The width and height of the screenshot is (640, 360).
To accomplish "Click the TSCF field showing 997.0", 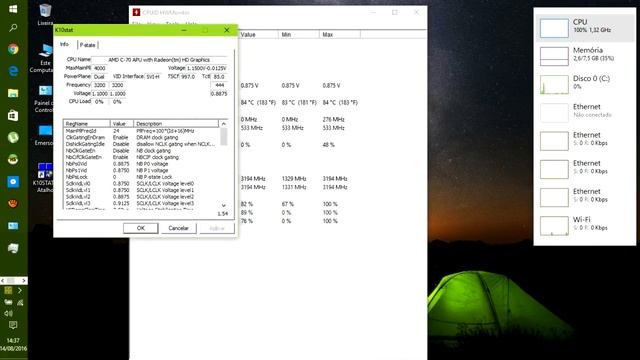I will (188, 77).
